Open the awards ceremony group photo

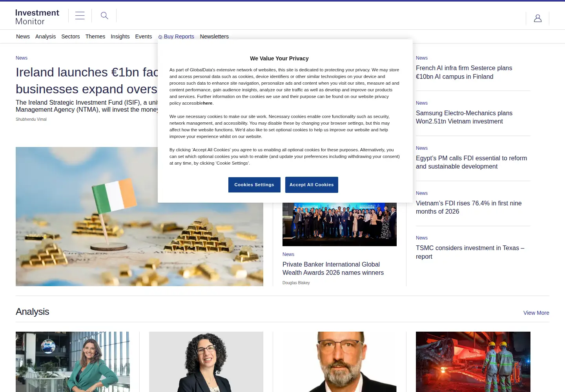pos(339,224)
